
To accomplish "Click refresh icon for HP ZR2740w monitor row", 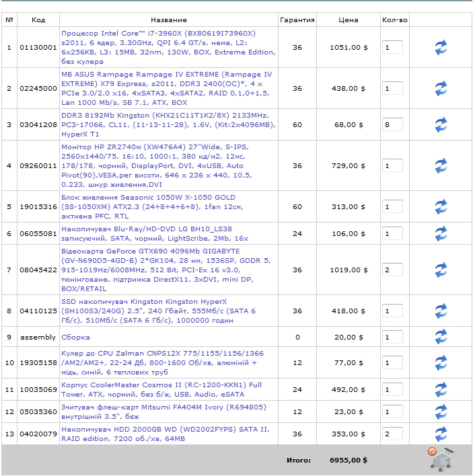I will [441, 166].
